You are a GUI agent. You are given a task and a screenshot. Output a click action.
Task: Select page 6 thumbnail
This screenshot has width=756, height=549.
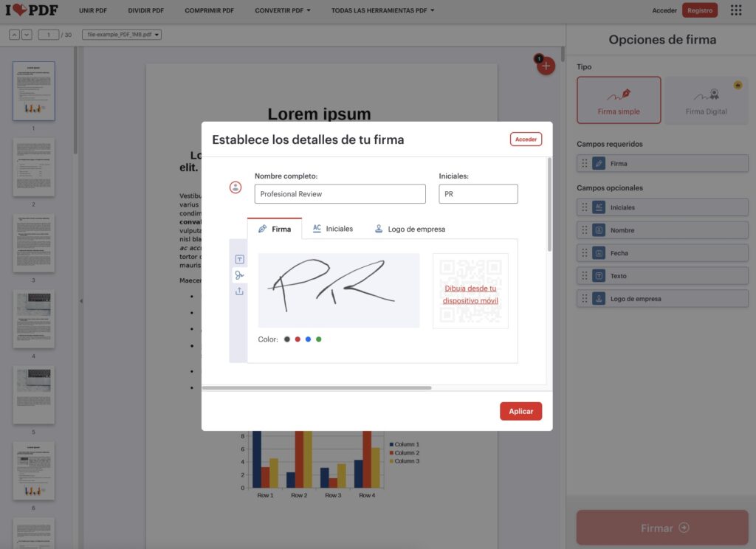[x=34, y=471]
